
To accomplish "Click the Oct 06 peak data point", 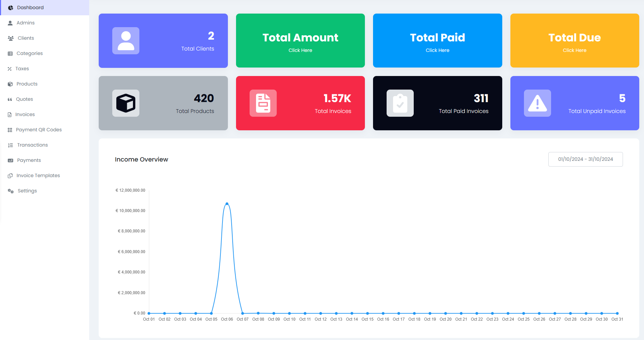I will [227, 204].
